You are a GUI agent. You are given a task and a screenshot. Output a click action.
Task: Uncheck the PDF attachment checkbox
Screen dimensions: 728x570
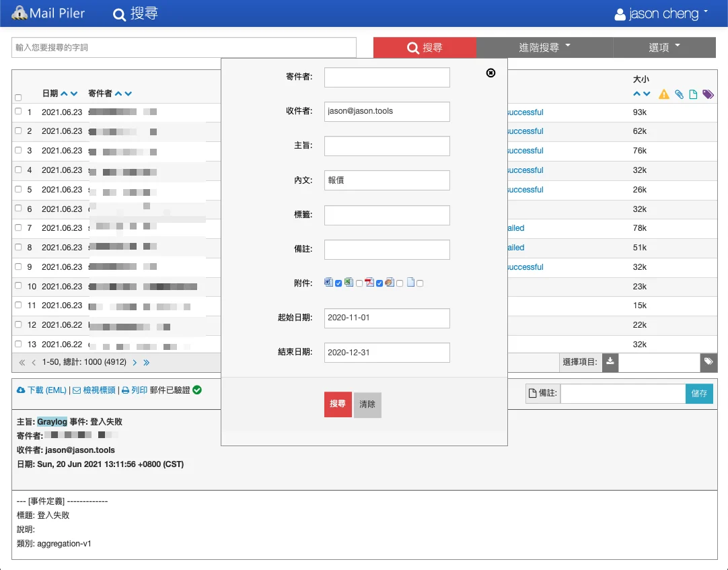coord(379,283)
